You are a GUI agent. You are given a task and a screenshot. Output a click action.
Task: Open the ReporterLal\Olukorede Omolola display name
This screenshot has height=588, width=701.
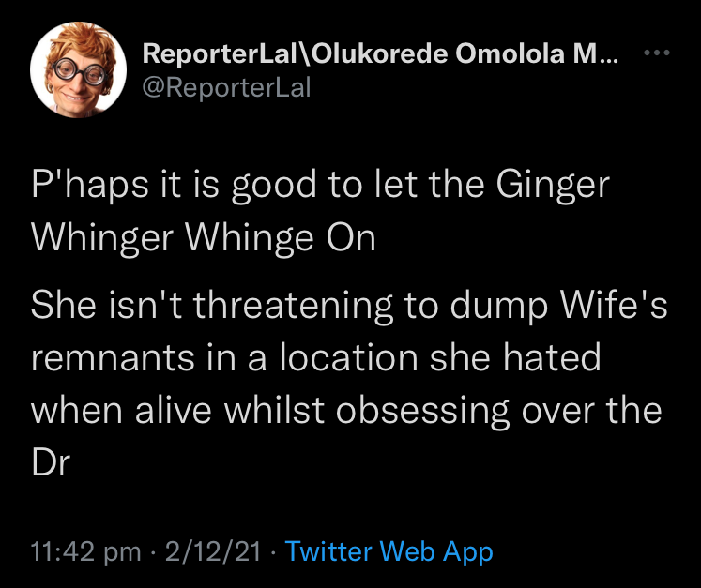click(x=379, y=55)
